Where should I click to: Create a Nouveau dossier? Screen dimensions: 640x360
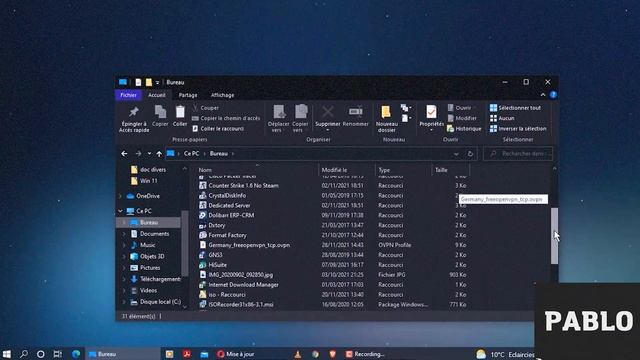point(386,118)
